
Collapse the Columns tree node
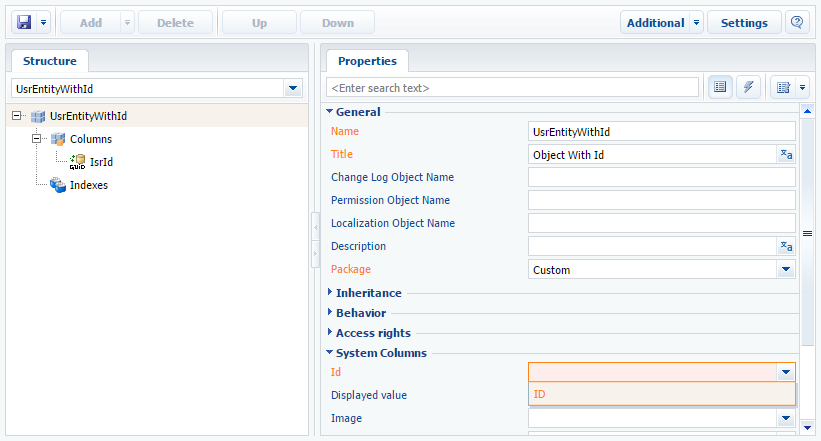tap(37, 139)
